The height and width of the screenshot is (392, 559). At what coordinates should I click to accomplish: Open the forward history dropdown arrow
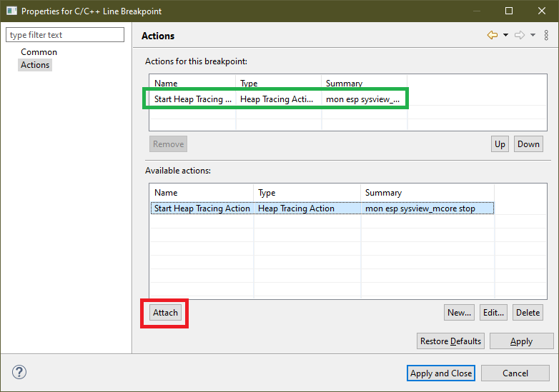533,35
